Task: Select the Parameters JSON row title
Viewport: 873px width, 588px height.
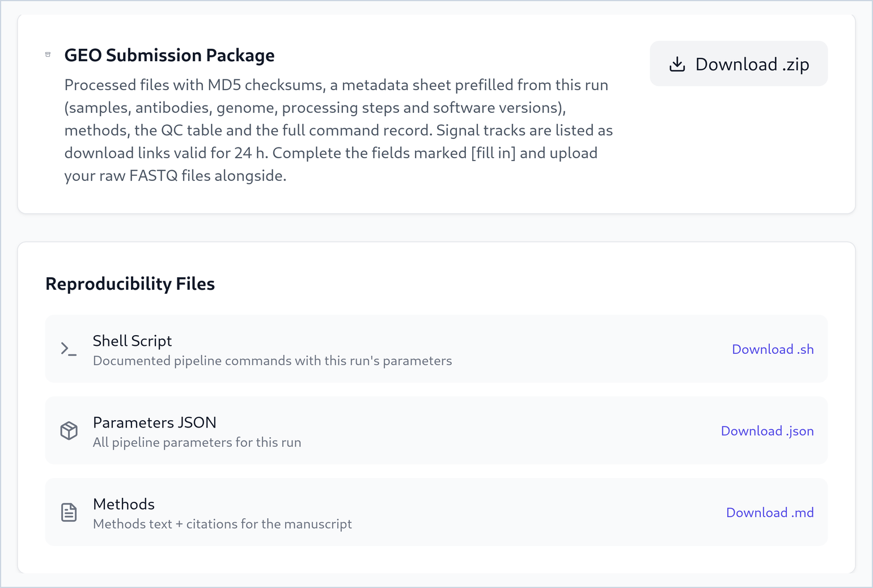Action: (155, 422)
